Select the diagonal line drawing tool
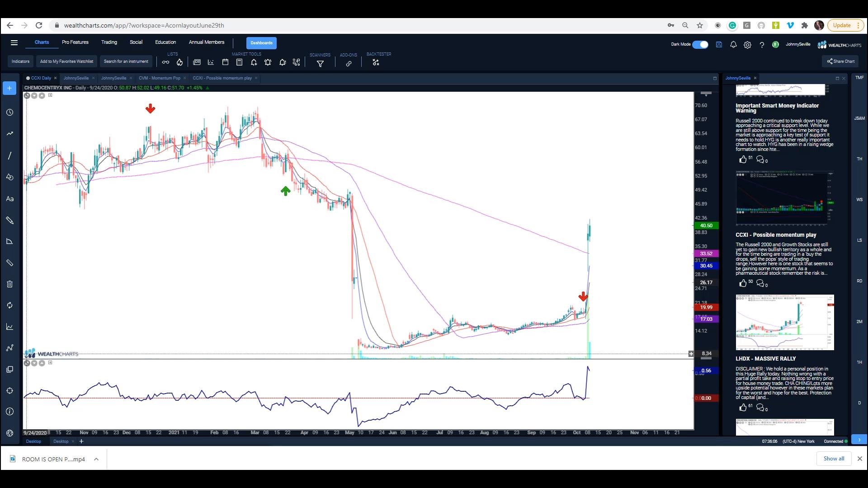Viewport: 868px width, 488px height. point(9,155)
